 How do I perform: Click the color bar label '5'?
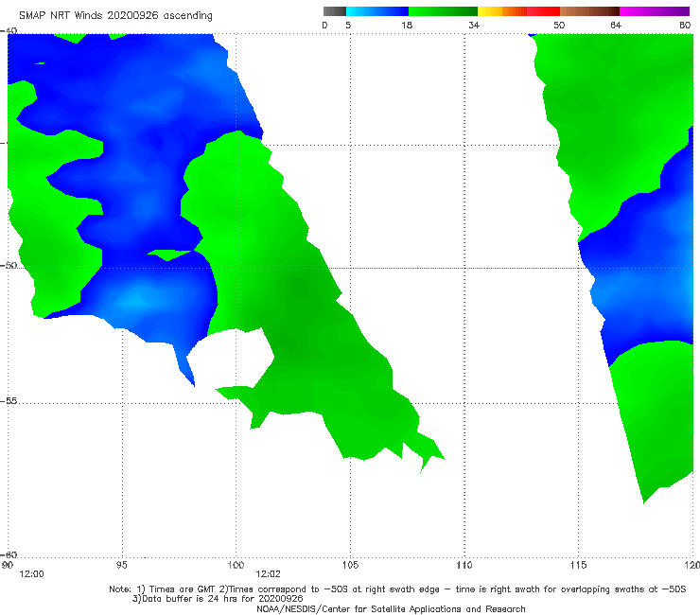coord(348,25)
